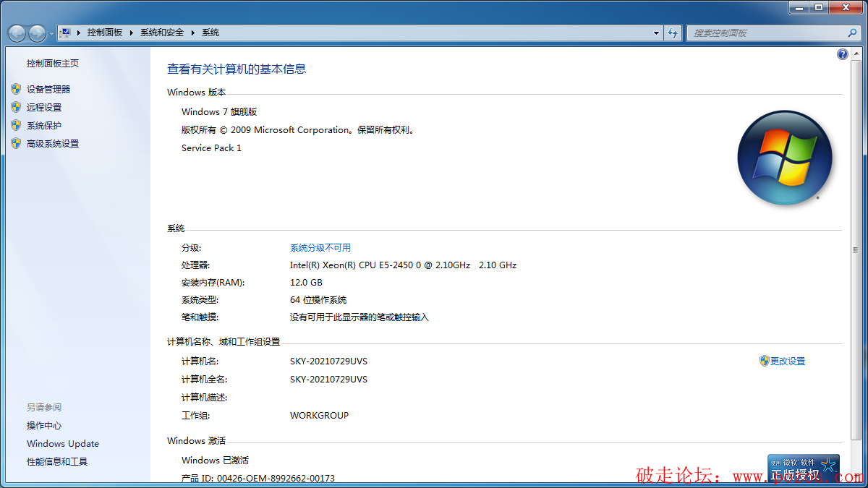Maximize the System window
Image resolution: width=868 pixels, height=488 pixels.
tap(818, 7)
